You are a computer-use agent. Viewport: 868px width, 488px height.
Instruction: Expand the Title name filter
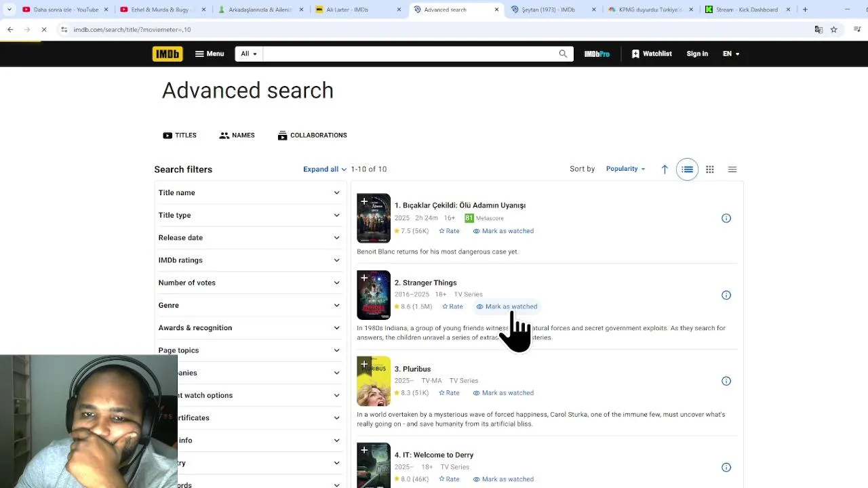pos(250,192)
